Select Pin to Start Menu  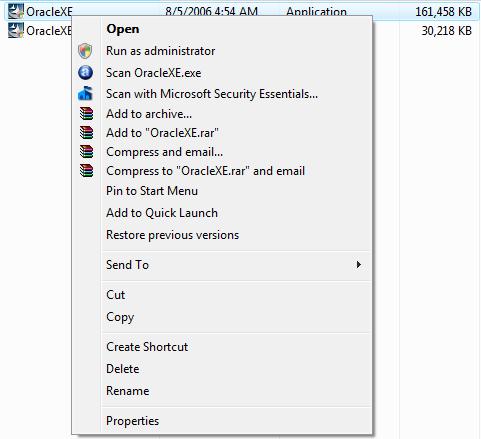click(x=152, y=191)
